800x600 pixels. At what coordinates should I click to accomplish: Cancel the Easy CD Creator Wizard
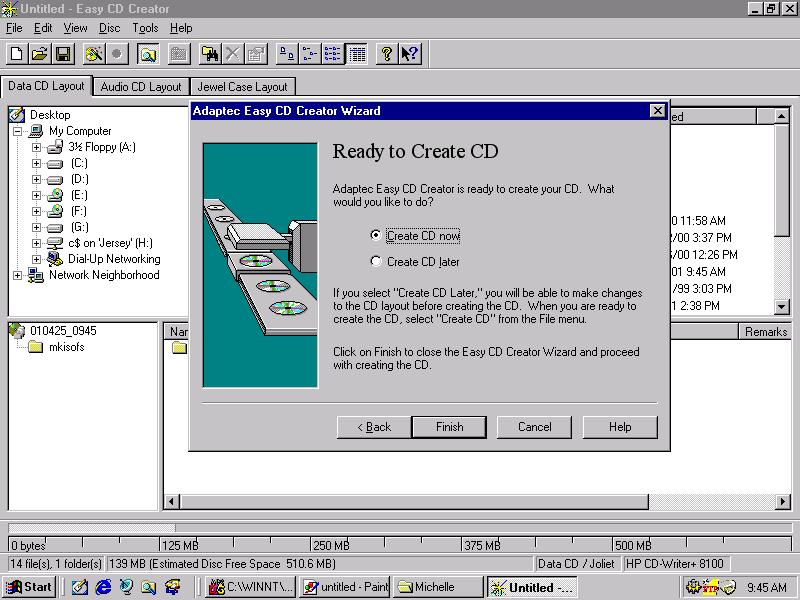point(534,427)
